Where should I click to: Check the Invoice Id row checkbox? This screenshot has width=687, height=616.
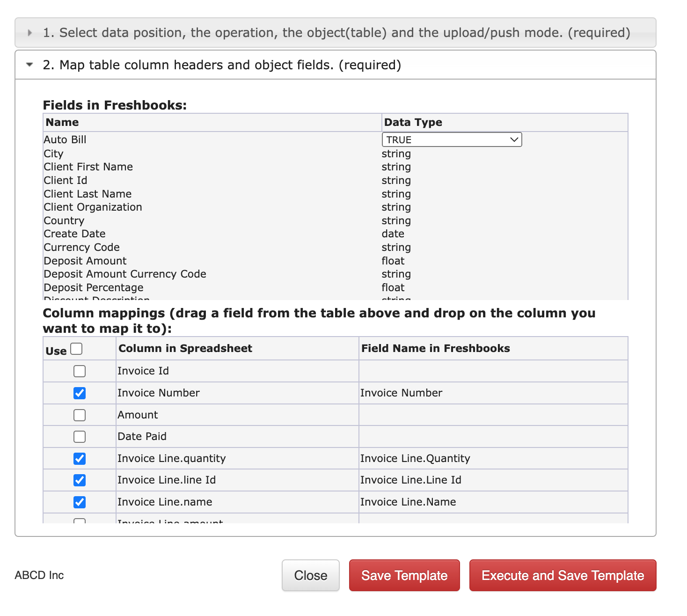pyautogui.click(x=80, y=371)
